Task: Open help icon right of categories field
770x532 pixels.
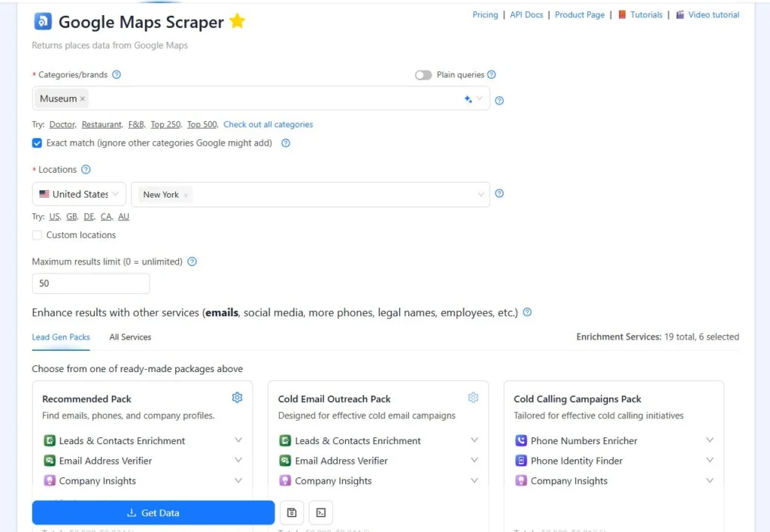Action: click(x=499, y=101)
